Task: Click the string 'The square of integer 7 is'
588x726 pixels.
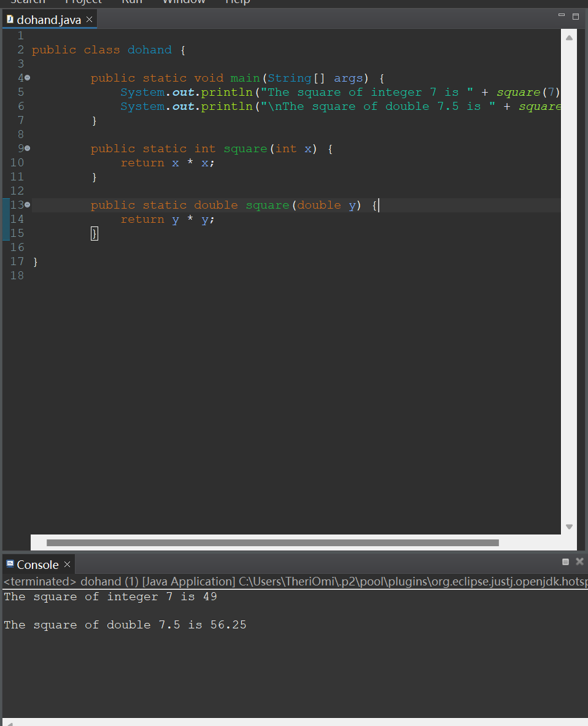Action: 367,93
